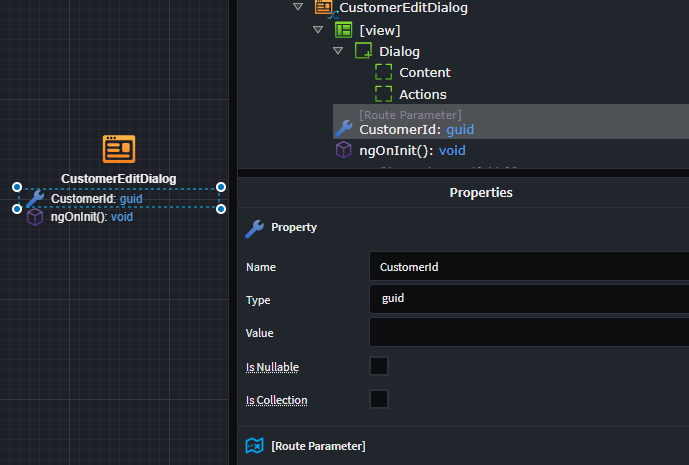Toggle the Is Collection checkbox
Viewport: 689px width, 465px height.
tap(379, 399)
